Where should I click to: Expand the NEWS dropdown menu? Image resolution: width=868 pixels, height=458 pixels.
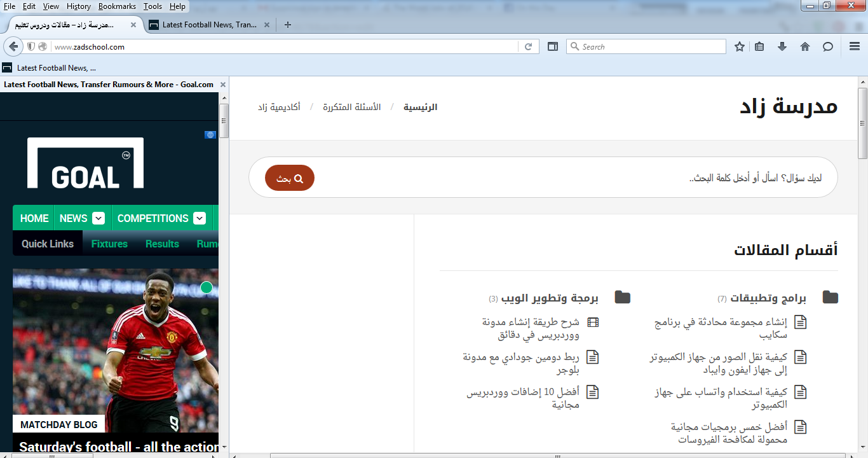coord(99,218)
